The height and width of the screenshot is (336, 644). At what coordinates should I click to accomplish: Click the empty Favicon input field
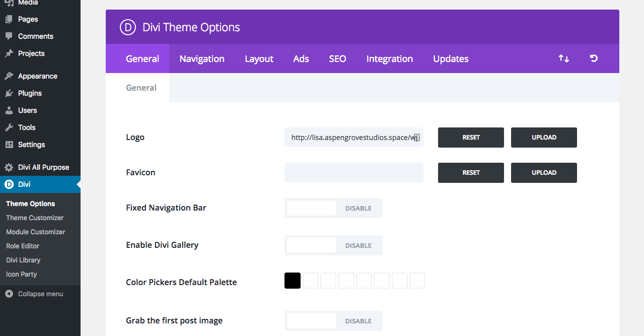(354, 173)
